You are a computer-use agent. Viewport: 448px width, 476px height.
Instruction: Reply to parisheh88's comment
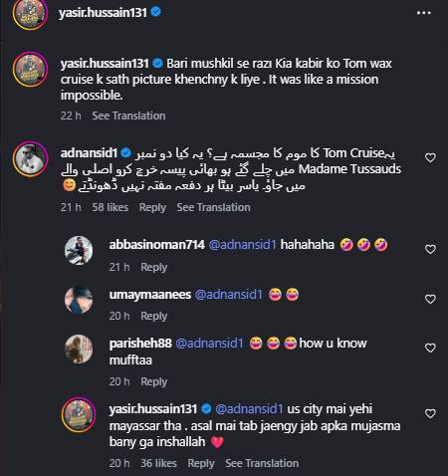pos(154,381)
